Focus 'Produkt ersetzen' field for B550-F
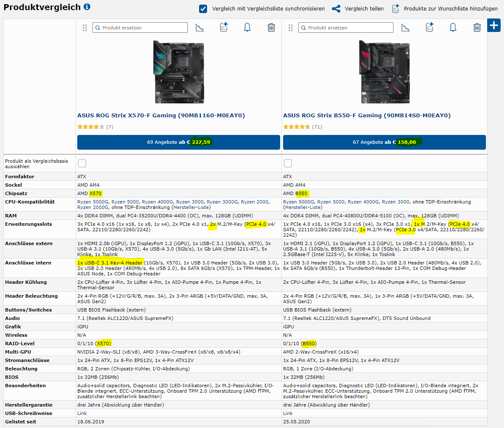This screenshot has width=504, height=428. click(346, 28)
